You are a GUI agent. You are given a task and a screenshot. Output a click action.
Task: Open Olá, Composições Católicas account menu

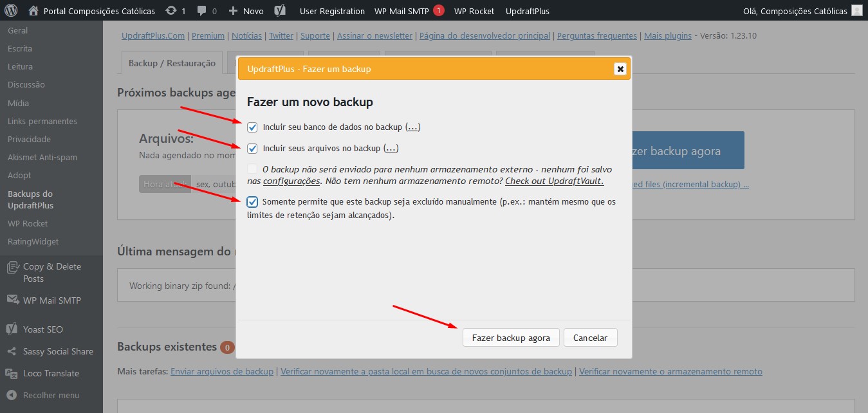(x=795, y=11)
